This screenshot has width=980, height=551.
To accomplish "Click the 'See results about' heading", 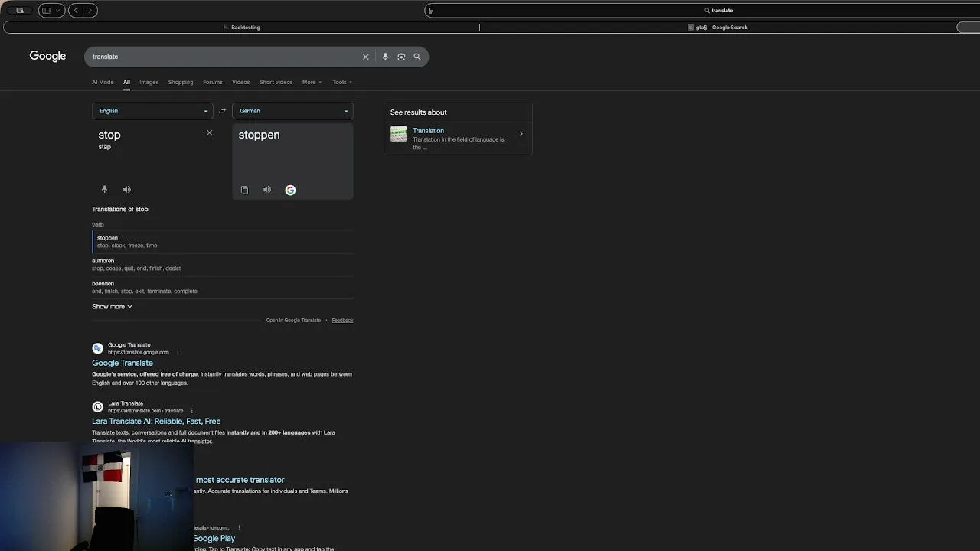I will (418, 112).
